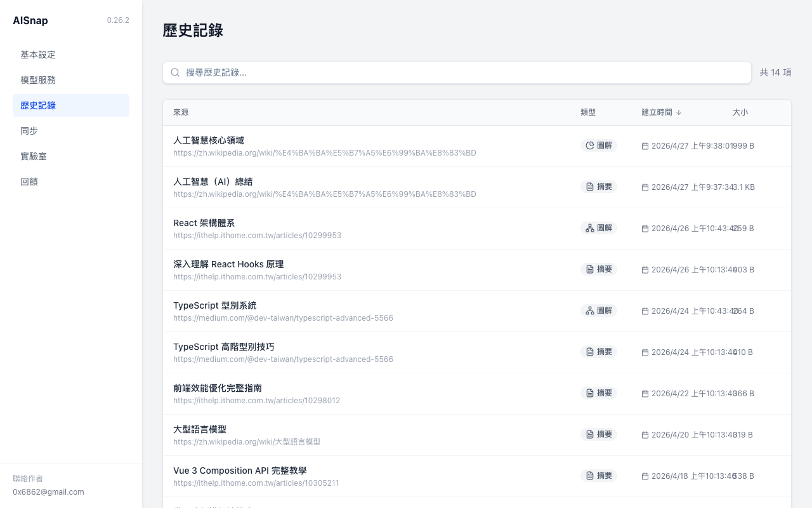Open the Vue 3 Composition API 完整教學 entry
This screenshot has width=812, height=508.
click(x=477, y=476)
